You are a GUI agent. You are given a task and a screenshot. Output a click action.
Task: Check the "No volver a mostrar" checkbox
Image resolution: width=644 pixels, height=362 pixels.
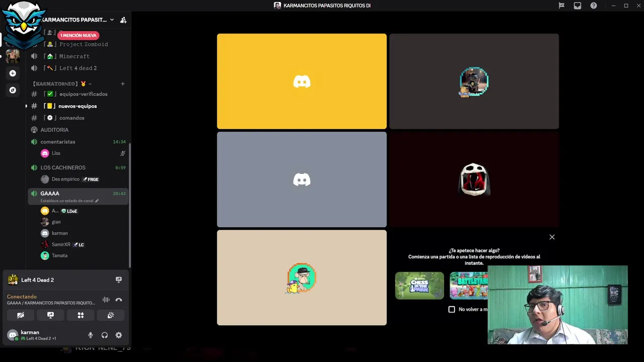coord(452,309)
